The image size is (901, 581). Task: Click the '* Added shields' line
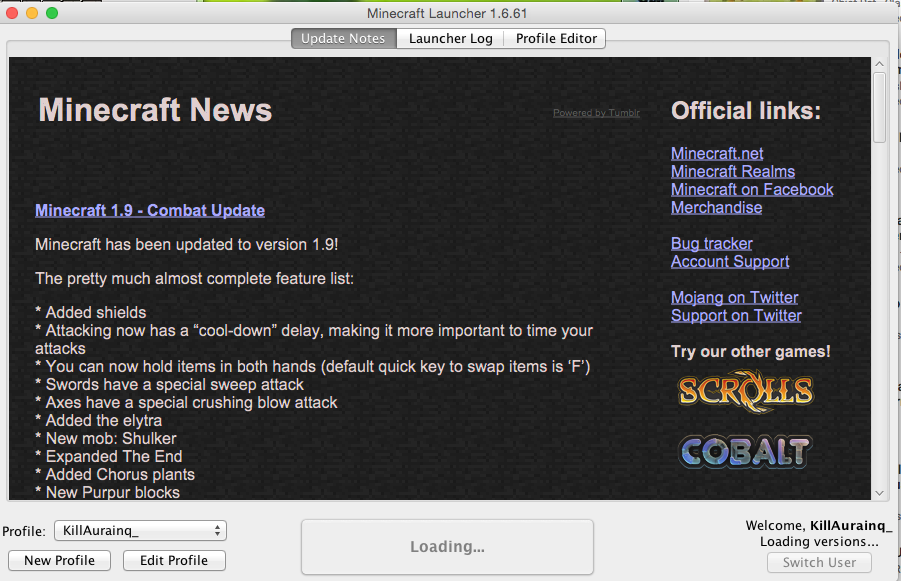click(x=91, y=313)
